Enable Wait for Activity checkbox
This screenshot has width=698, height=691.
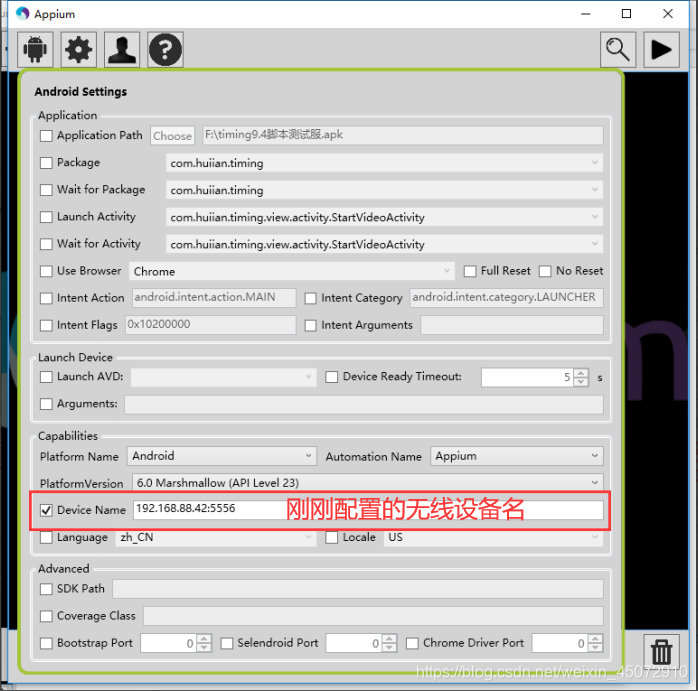(x=46, y=244)
